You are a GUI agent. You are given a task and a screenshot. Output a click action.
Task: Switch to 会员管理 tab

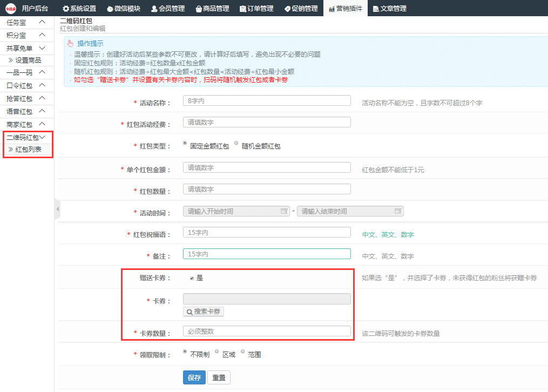[168, 9]
